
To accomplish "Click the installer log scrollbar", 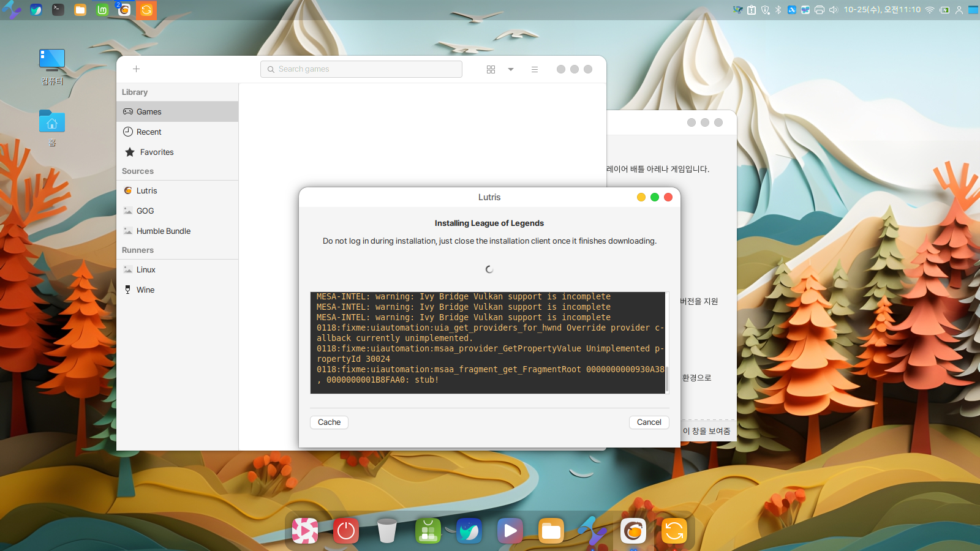I will 667,378.
